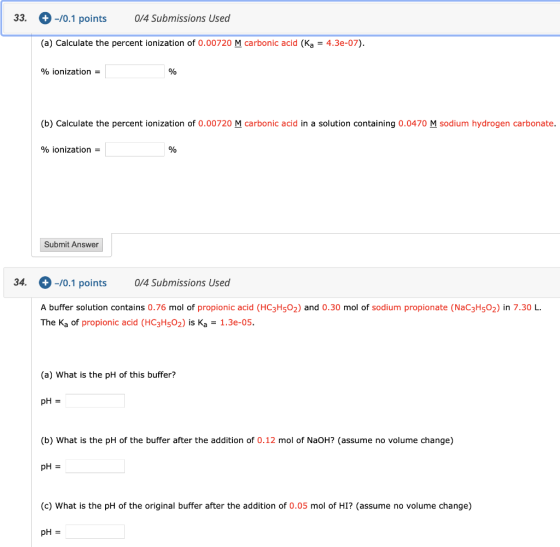Click the 0.76 mol value
560x547 pixels.
point(157,307)
